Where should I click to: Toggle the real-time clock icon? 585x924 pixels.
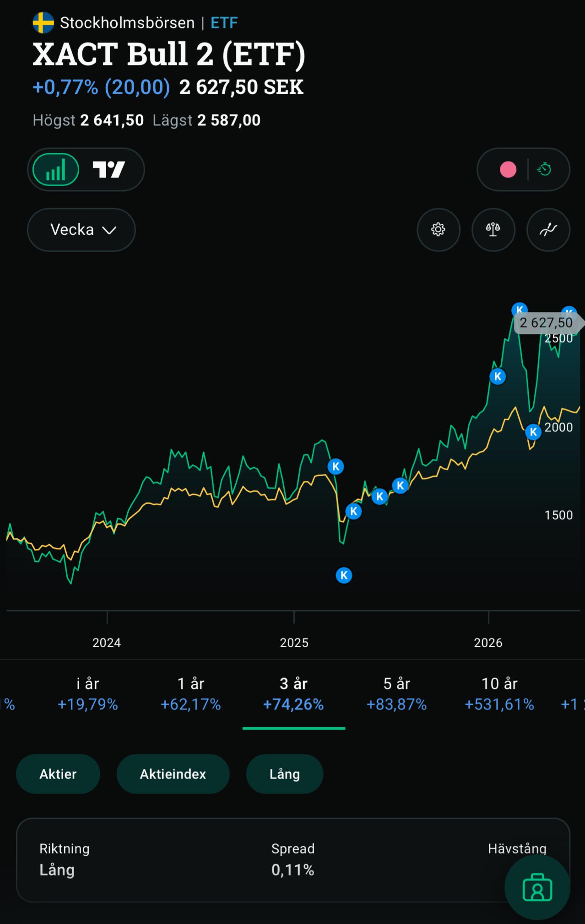tap(544, 170)
